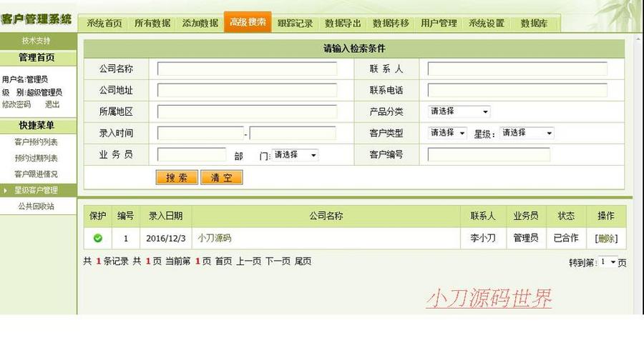
Task: Click the 修改密码 link
Action: point(16,104)
